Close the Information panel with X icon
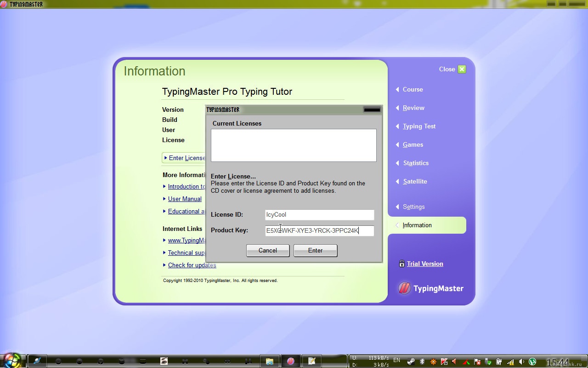This screenshot has width=588, height=368. pyautogui.click(x=462, y=69)
